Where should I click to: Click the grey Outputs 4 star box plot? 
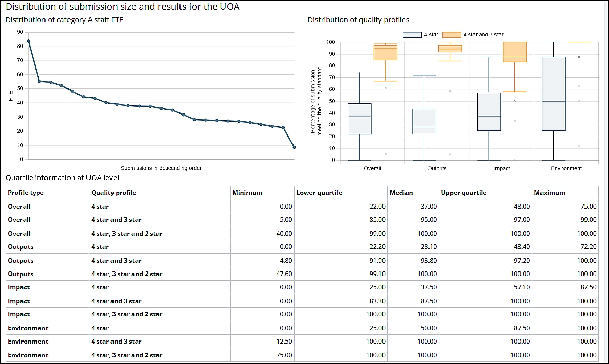point(424,122)
